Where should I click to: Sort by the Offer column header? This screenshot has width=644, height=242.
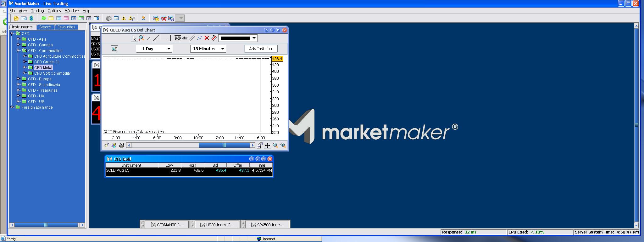(x=238, y=165)
